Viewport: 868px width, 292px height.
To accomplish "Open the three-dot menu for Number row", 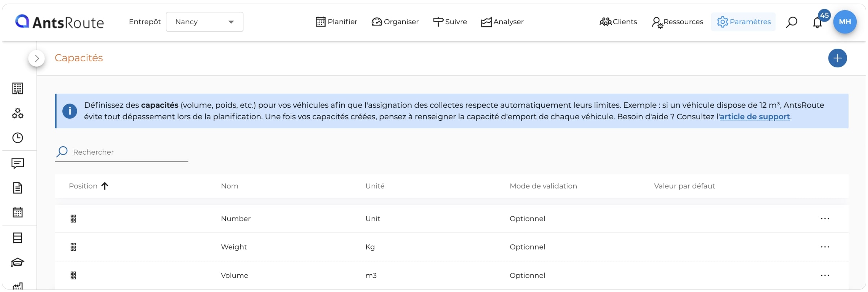I will pos(825,218).
